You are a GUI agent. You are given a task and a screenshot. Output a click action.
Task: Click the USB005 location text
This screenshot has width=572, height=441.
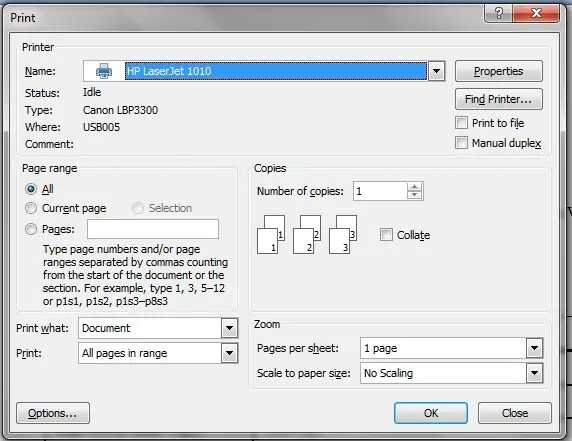pyautogui.click(x=101, y=127)
